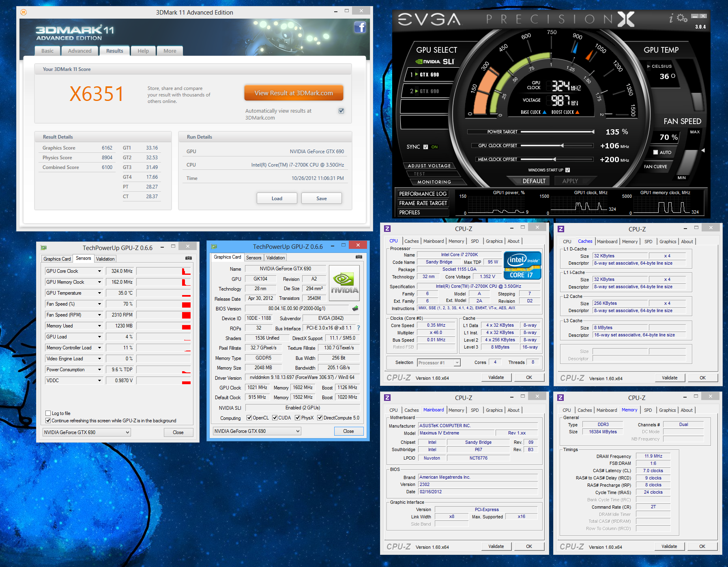Click GPU-Z Graphics Card window title icon
The image size is (728, 567).
[214, 246]
